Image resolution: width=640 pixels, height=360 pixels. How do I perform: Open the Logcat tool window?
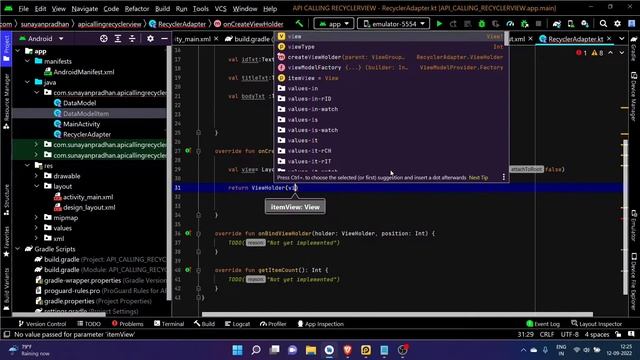[x=238, y=324]
